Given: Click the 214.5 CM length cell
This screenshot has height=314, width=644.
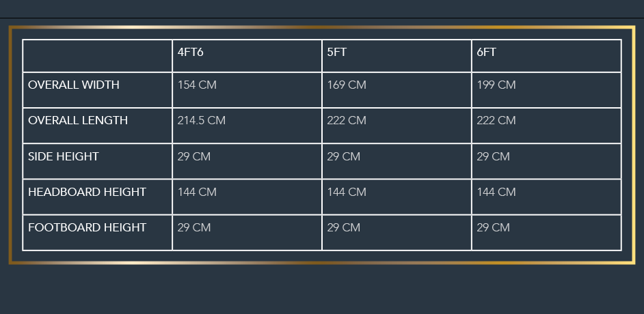Looking at the screenshot, I should coord(202,121).
